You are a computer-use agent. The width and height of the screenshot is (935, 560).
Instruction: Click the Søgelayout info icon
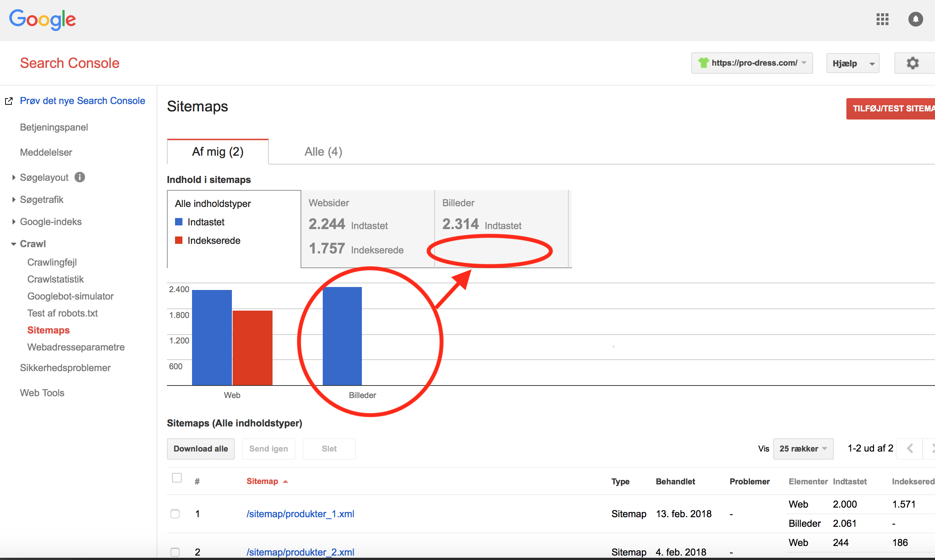pyautogui.click(x=80, y=177)
